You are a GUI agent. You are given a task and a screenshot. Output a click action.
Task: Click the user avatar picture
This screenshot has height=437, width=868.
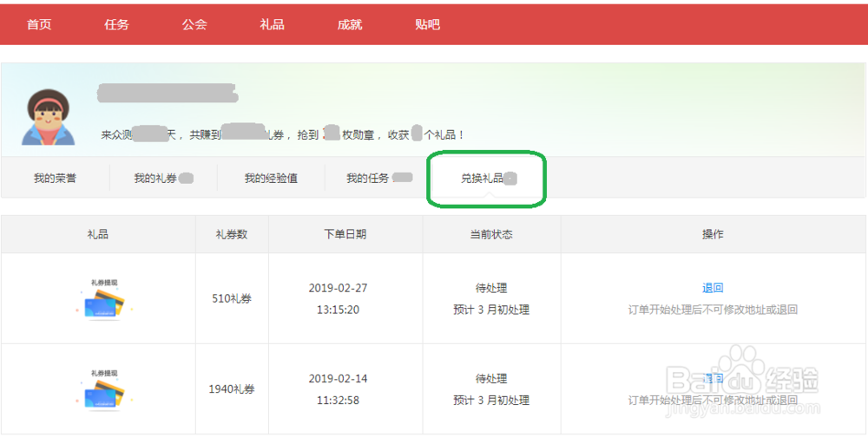[x=49, y=117]
